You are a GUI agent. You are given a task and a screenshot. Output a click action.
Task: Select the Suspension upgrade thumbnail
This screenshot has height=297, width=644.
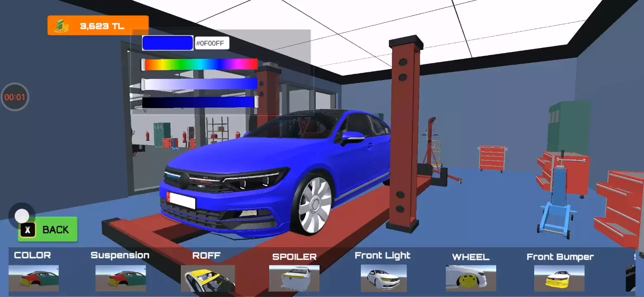(120, 278)
